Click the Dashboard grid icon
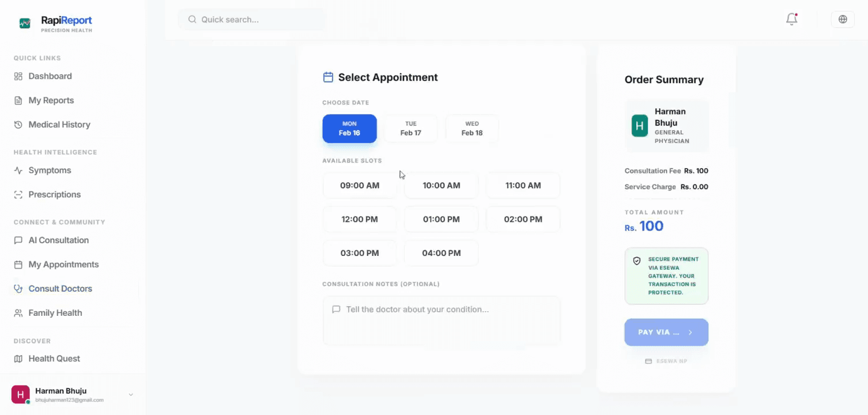The height and width of the screenshot is (415, 868). pyautogui.click(x=18, y=76)
